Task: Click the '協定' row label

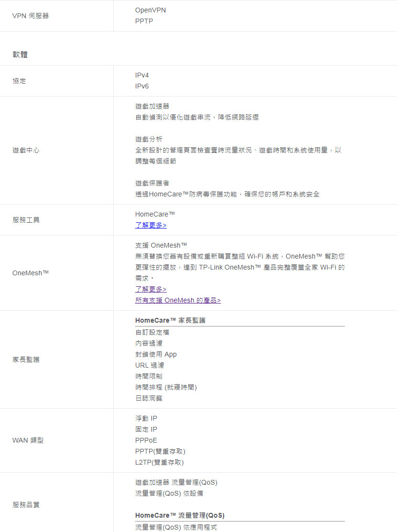Action: click(19, 81)
